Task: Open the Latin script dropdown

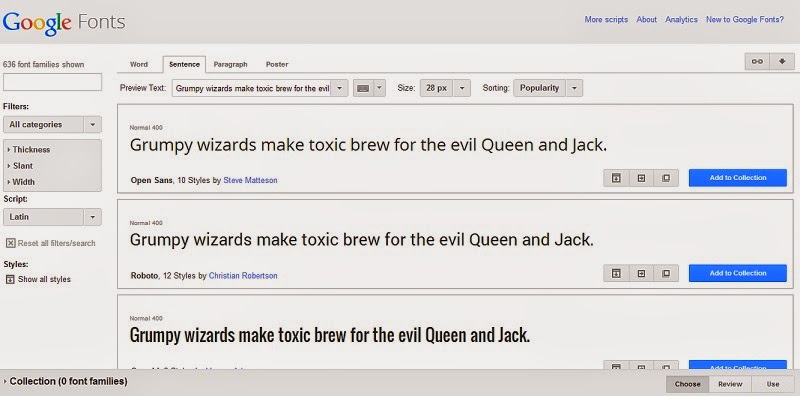Action: 52,217
